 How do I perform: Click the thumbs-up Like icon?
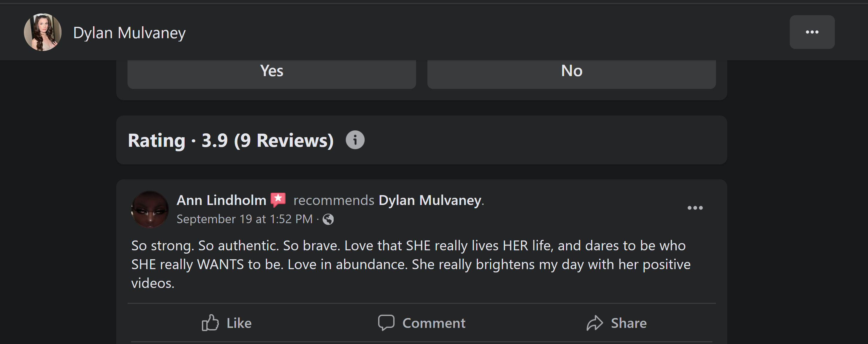pos(210,323)
